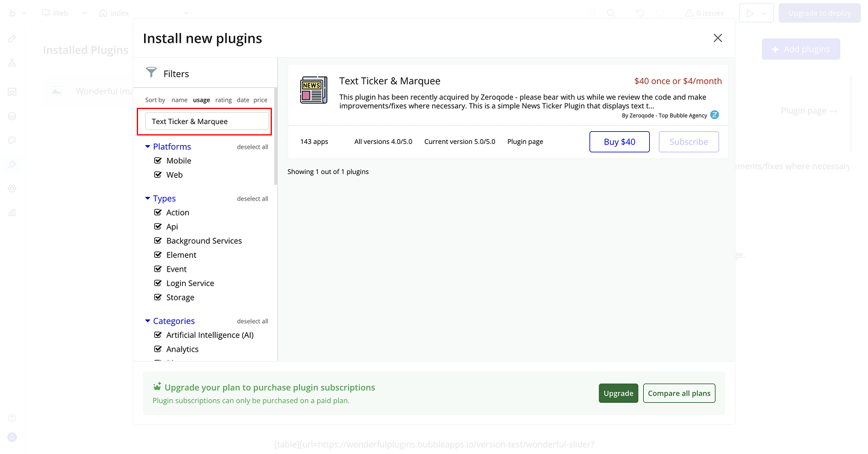Uncheck the Background Services type checkbox

(x=158, y=241)
